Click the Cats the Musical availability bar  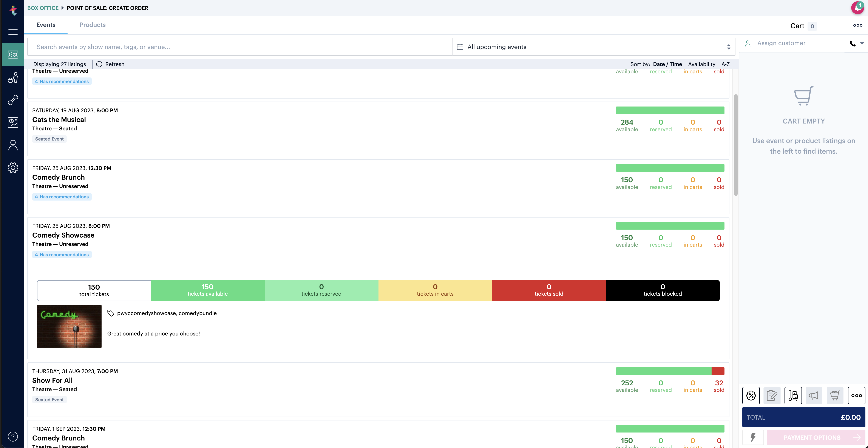coord(670,110)
